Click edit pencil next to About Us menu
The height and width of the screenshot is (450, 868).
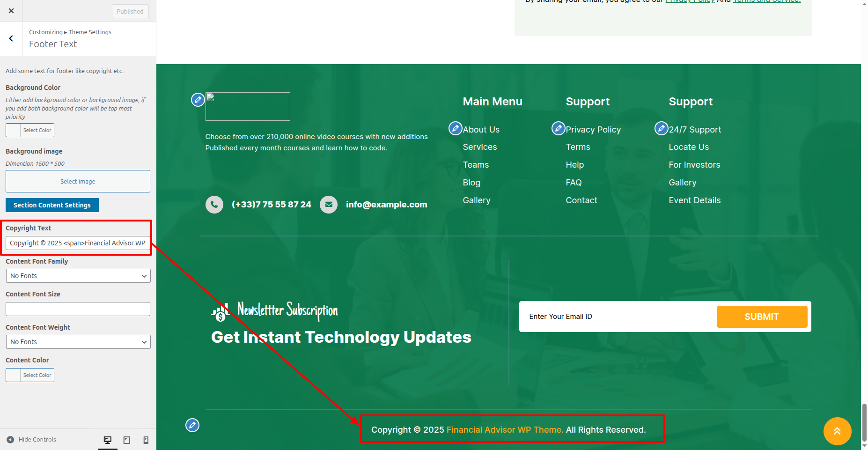pyautogui.click(x=455, y=128)
